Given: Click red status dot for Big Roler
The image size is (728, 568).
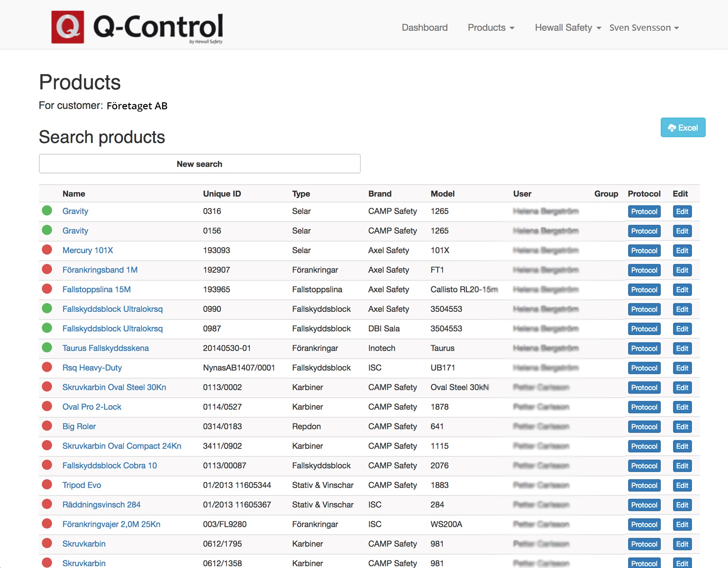Looking at the screenshot, I should click(47, 426).
